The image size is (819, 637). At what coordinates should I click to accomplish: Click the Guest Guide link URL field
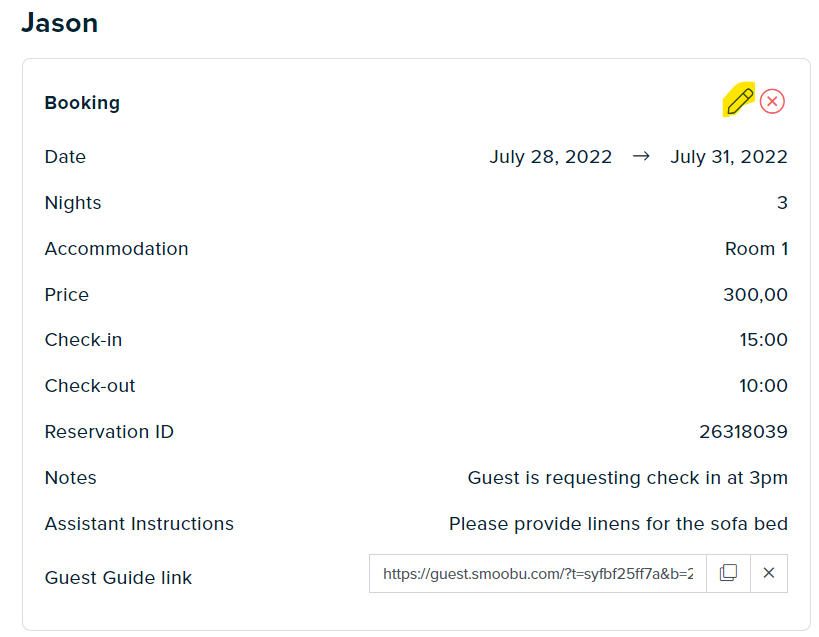pyautogui.click(x=537, y=573)
